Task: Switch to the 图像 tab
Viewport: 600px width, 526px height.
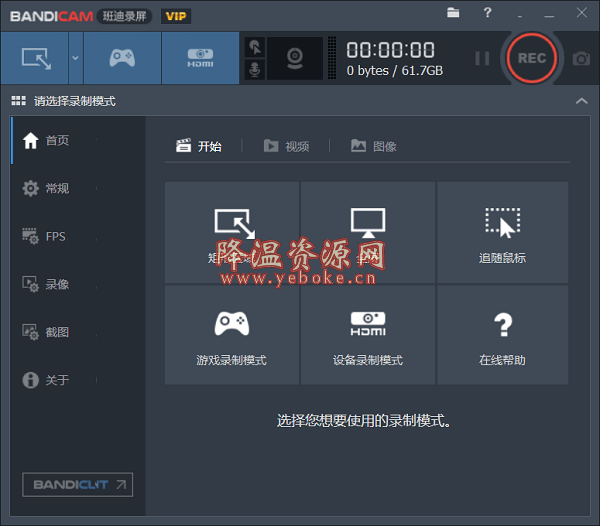Action: (374, 146)
